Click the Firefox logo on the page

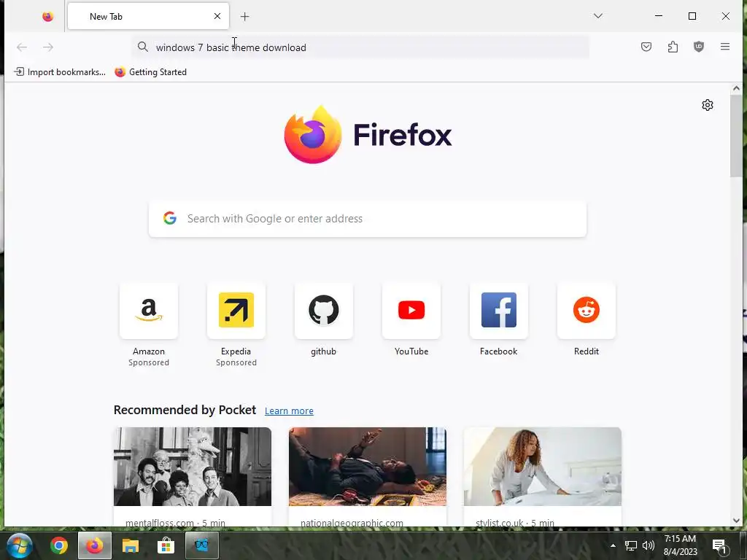[x=368, y=135]
